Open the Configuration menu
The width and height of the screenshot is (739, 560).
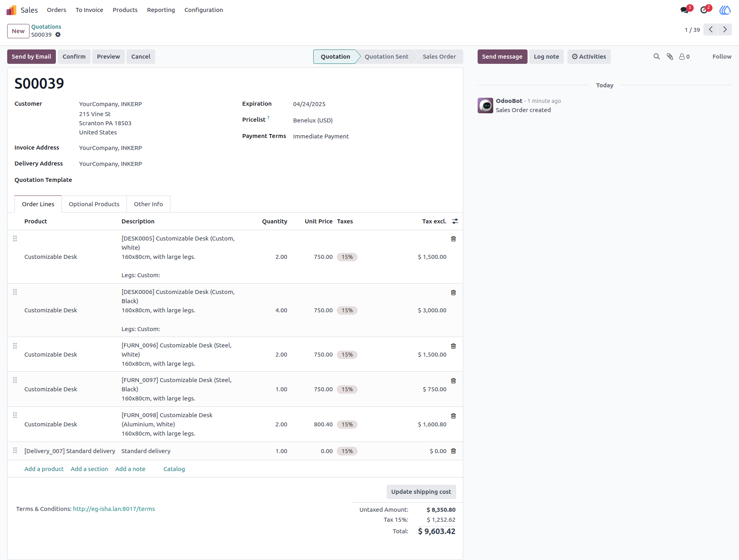tap(204, 10)
